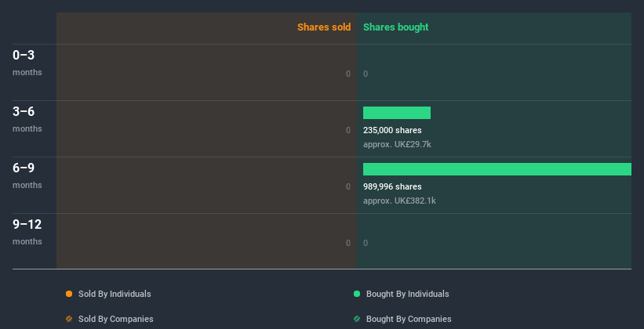Click the striped Bought By Companies legend icon
644x329 pixels.
(x=357, y=319)
